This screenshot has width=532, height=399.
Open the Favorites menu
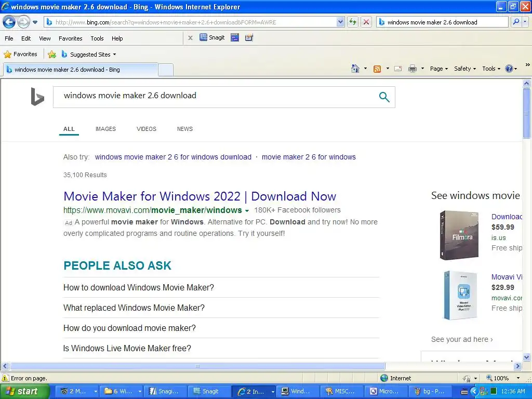[x=70, y=38]
